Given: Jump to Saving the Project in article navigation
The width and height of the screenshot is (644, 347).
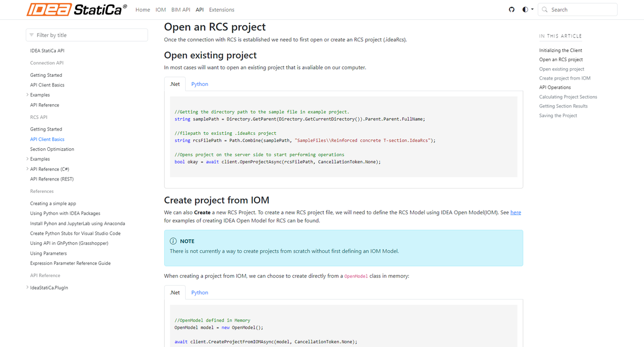Looking at the screenshot, I should pyautogui.click(x=558, y=115).
